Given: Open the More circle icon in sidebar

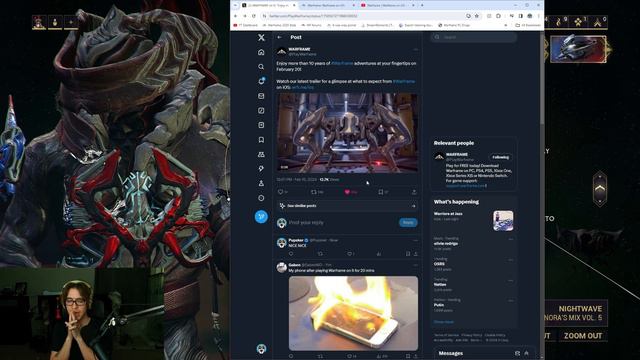Looking at the screenshot, I should pyautogui.click(x=261, y=198).
